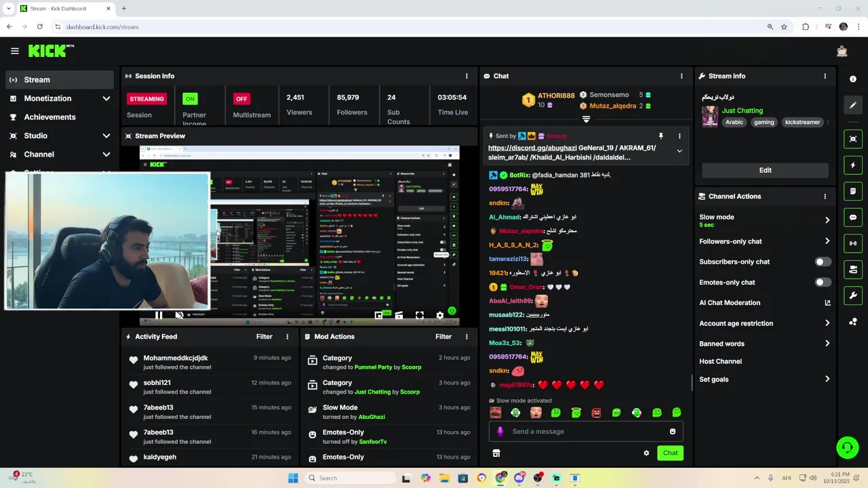Toggle Emotes-only chat switch
The width and height of the screenshot is (868, 488).
click(823, 282)
